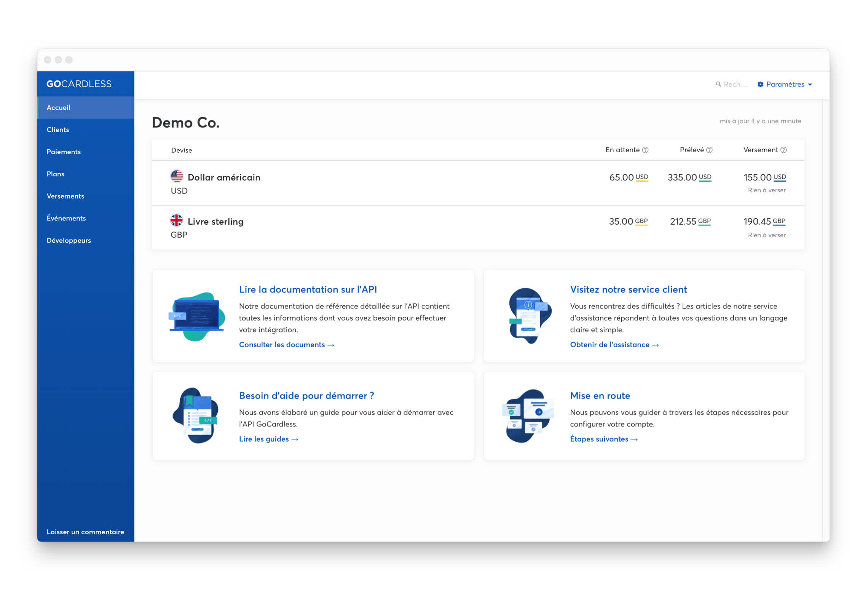Click the Paramètres gear icon
Screen dimensions: 868x591
[x=760, y=84]
